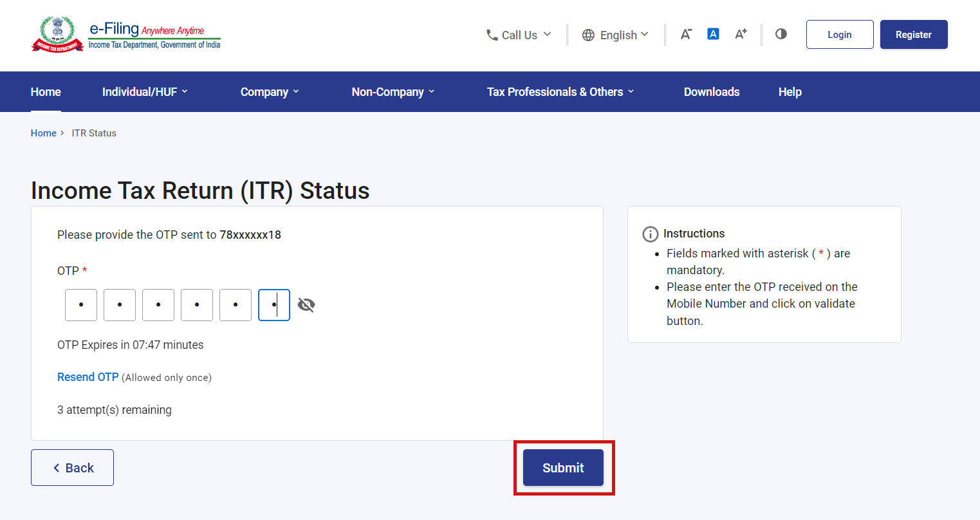Click the e-Filing Income Tax Department logo
The image size is (980, 520).
(x=125, y=34)
